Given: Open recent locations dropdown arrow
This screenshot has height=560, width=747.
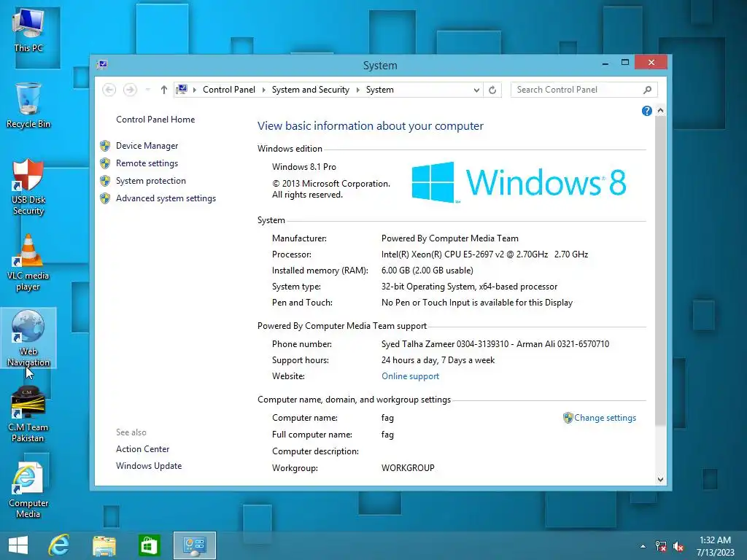Looking at the screenshot, I should tap(147, 90).
